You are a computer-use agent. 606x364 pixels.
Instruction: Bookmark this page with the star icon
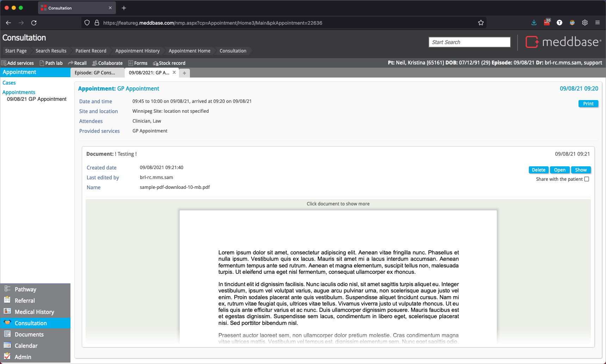pos(481,23)
